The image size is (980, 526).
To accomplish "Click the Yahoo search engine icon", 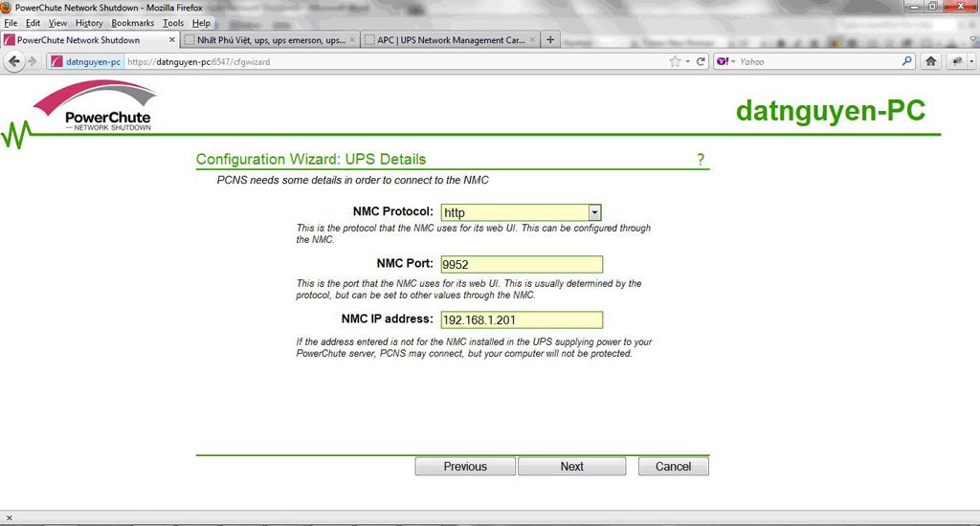I will pyautogui.click(x=723, y=61).
